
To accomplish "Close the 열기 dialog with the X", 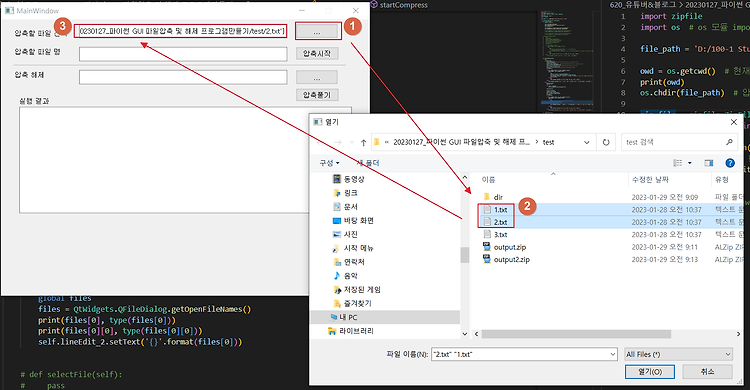I will (734, 123).
